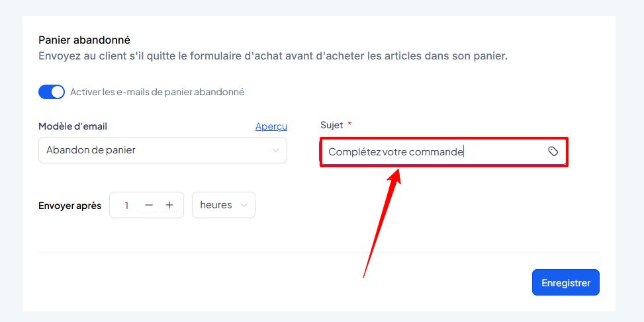Open the heures time unit dropdown

point(223,205)
